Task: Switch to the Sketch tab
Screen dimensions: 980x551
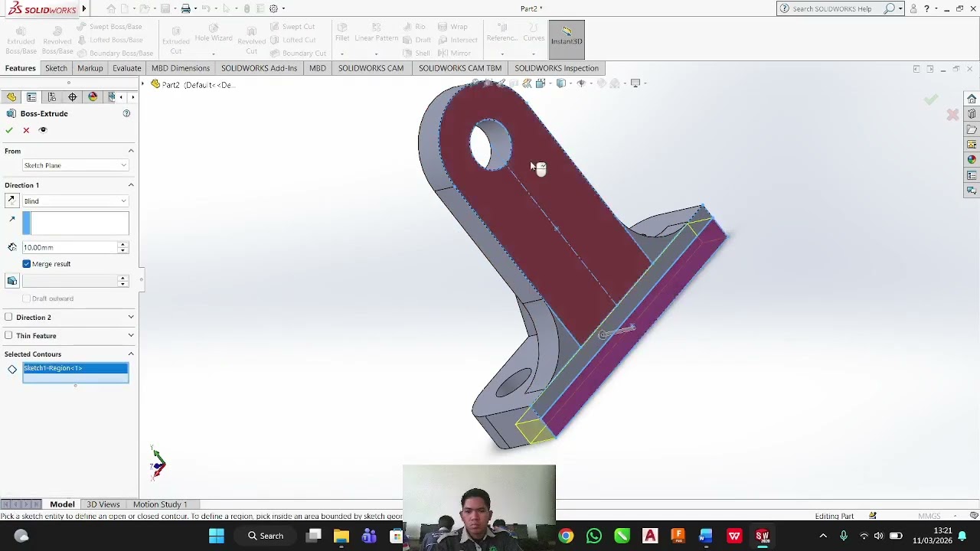Action: 56,68
